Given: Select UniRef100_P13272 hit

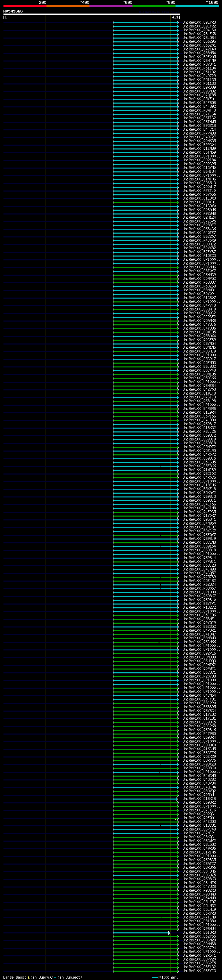Looking at the screenshot, I should [199, 607].
